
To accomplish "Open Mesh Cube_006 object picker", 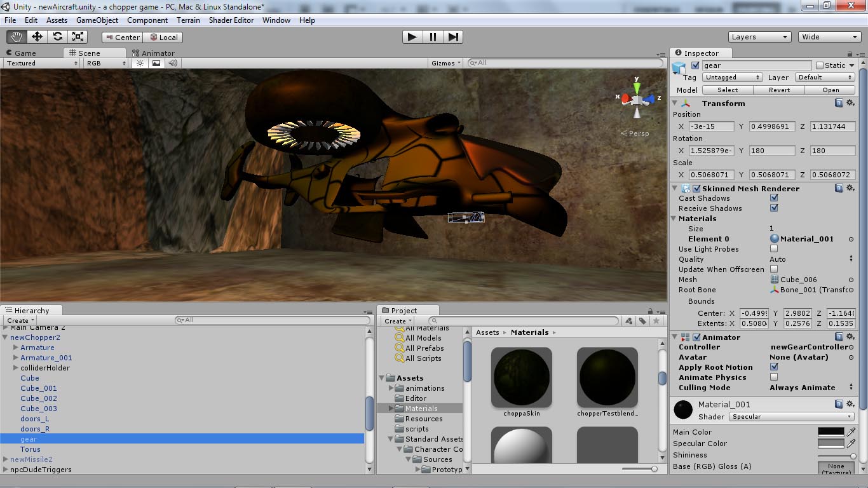I will pyautogui.click(x=851, y=280).
